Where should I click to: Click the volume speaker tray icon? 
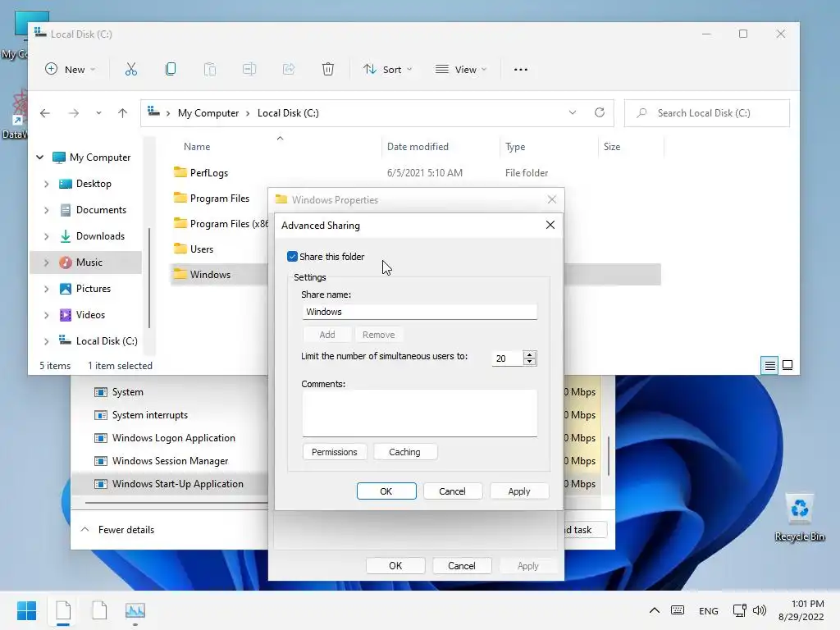coord(759,610)
